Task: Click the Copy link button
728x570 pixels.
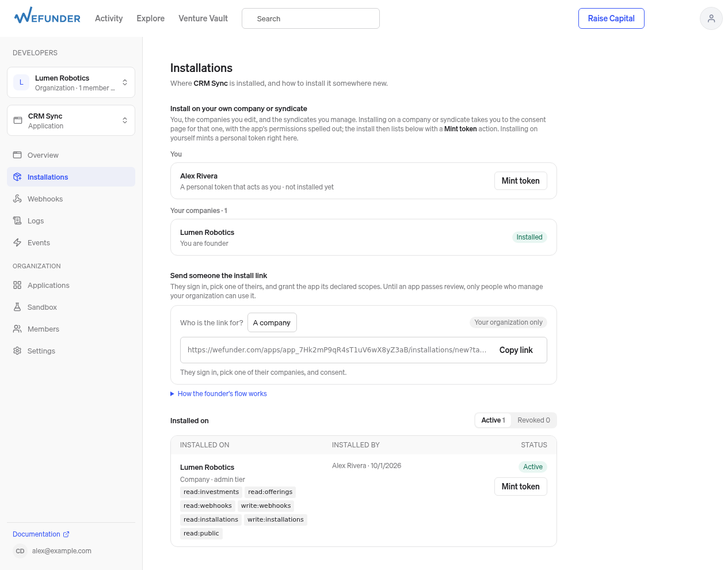Action: [516, 350]
